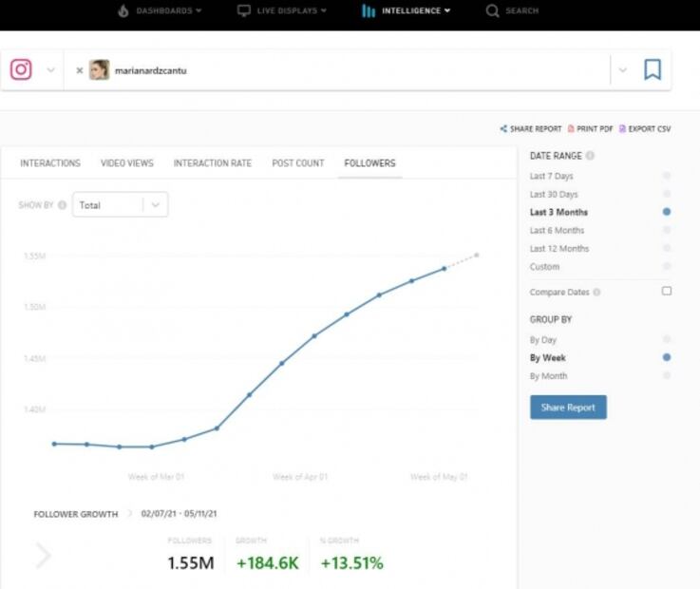Switch to the Video Views tab
Screen dimensions: 700x589
[x=126, y=163]
